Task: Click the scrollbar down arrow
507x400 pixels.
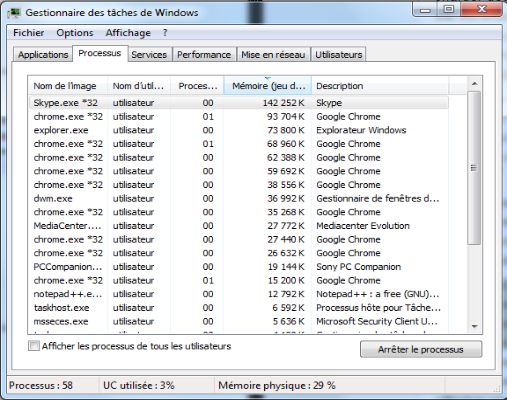Action: coord(475,327)
